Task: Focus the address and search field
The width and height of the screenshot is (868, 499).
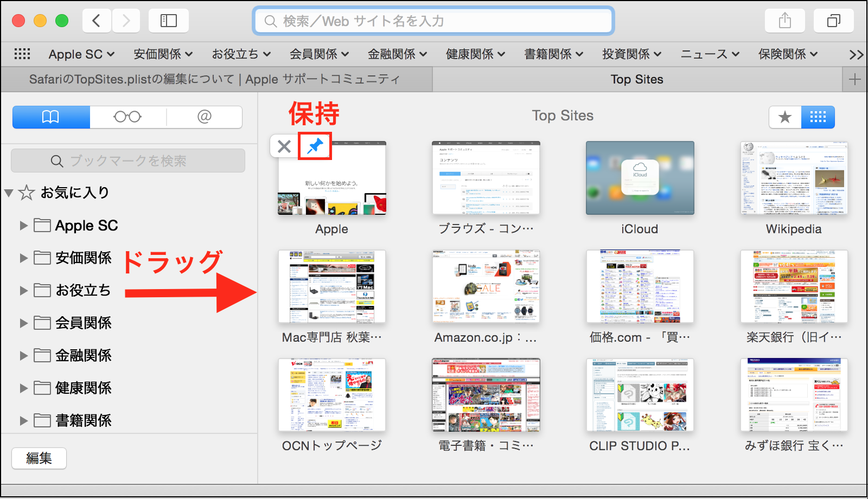Action: pyautogui.click(x=433, y=21)
